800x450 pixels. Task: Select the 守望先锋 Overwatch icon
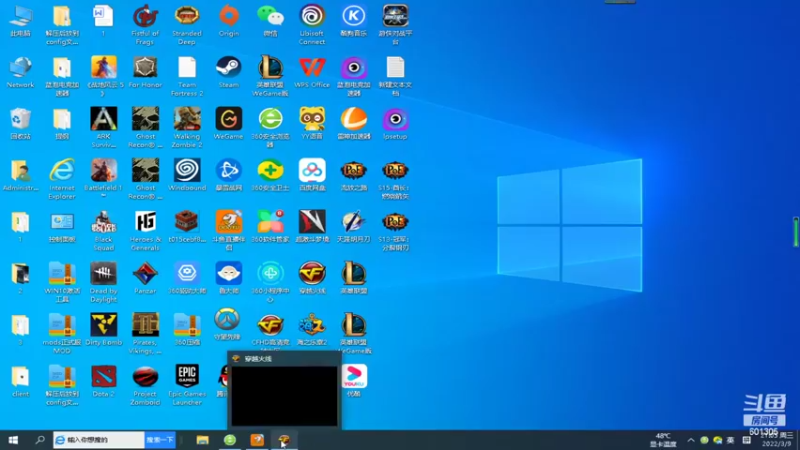point(228,325)
